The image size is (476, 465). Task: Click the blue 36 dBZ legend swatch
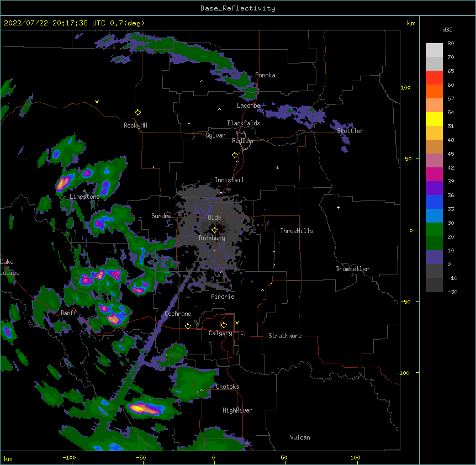434,202
